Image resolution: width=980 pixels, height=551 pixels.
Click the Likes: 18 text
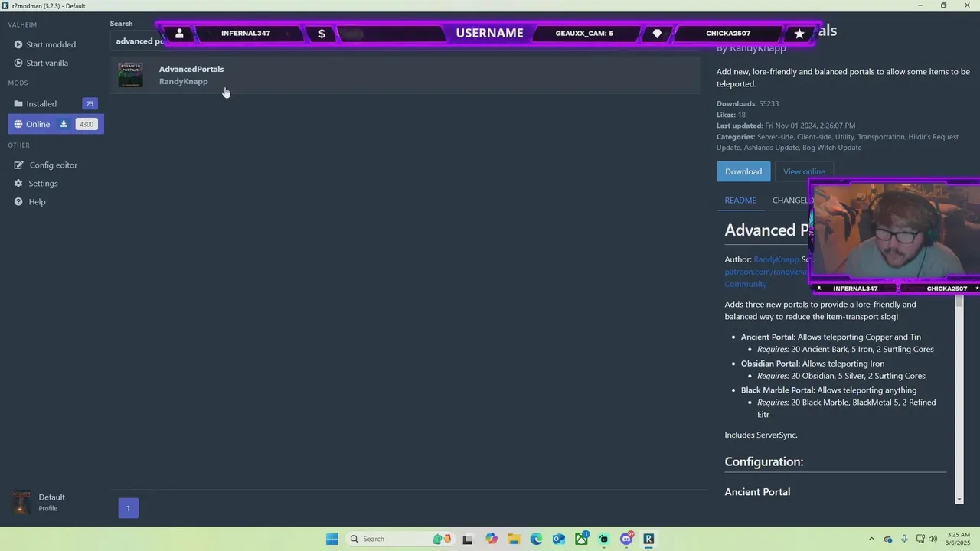click(731, 115)
